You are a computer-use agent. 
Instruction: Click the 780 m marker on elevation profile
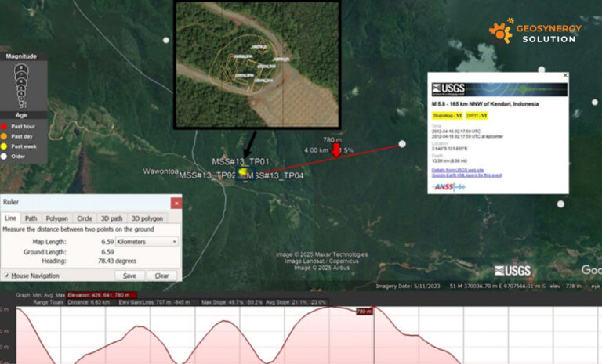point(363,312)
